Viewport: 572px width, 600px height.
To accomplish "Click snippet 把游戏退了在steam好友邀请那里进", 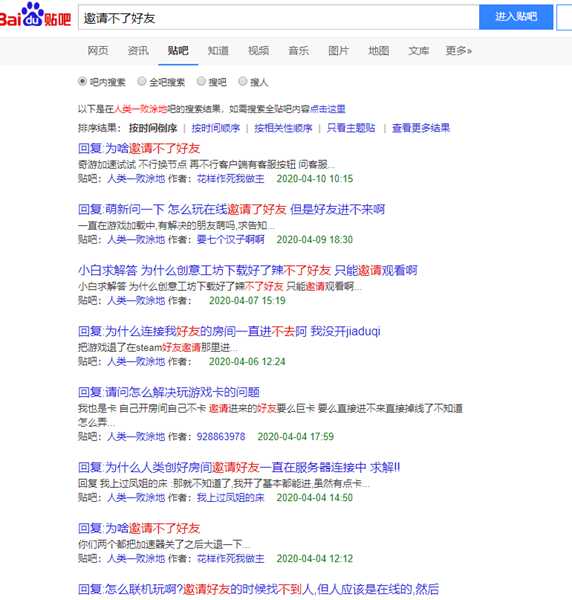I will [157, 347].
